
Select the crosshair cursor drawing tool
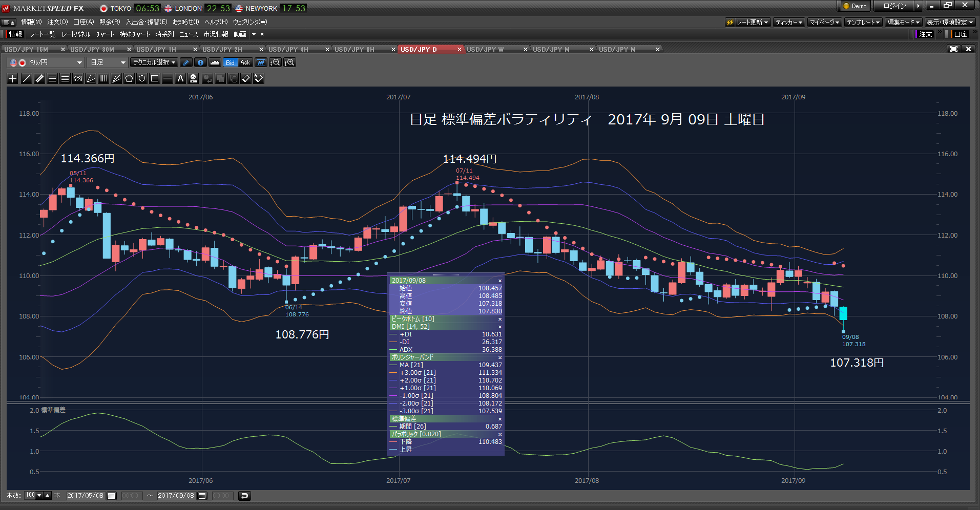[x=13, y=78]
